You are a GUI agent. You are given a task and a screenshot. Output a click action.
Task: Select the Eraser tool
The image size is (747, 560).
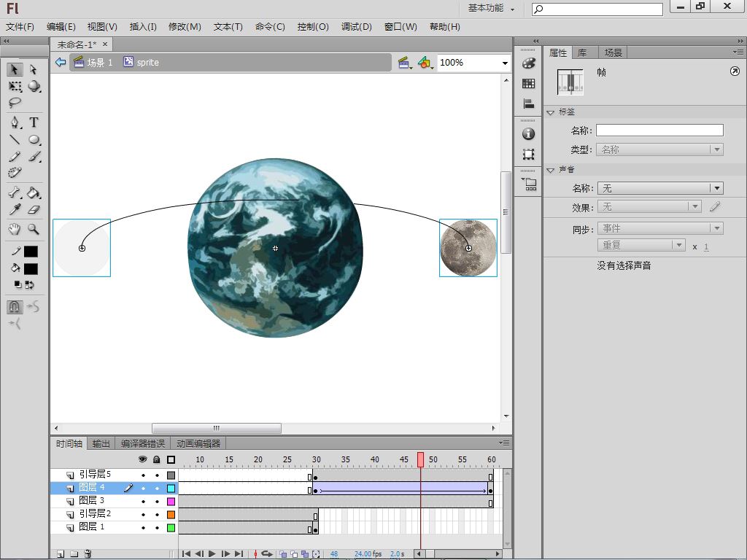[x=34, y=209]
